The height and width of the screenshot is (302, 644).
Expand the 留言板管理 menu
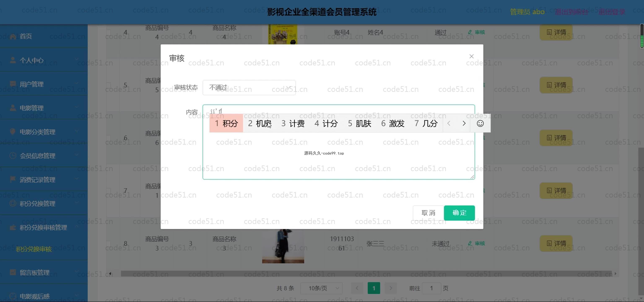[x=44, y=272]
